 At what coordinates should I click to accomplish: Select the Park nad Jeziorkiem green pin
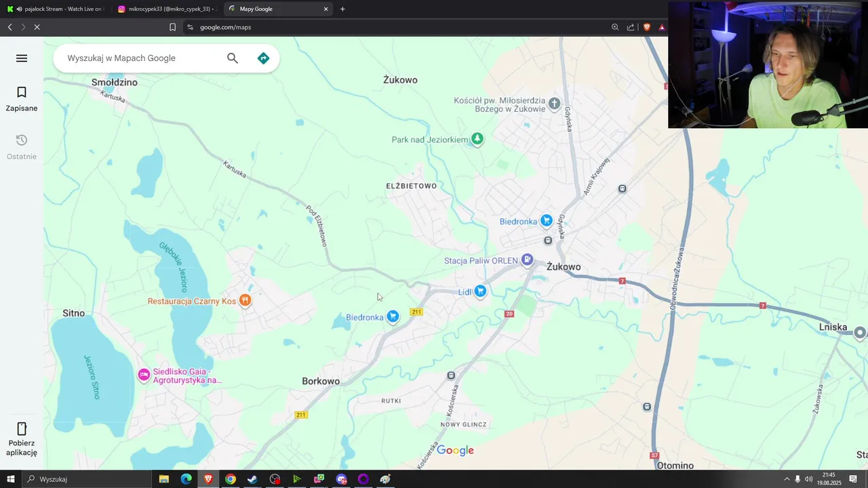coord(477,139)
